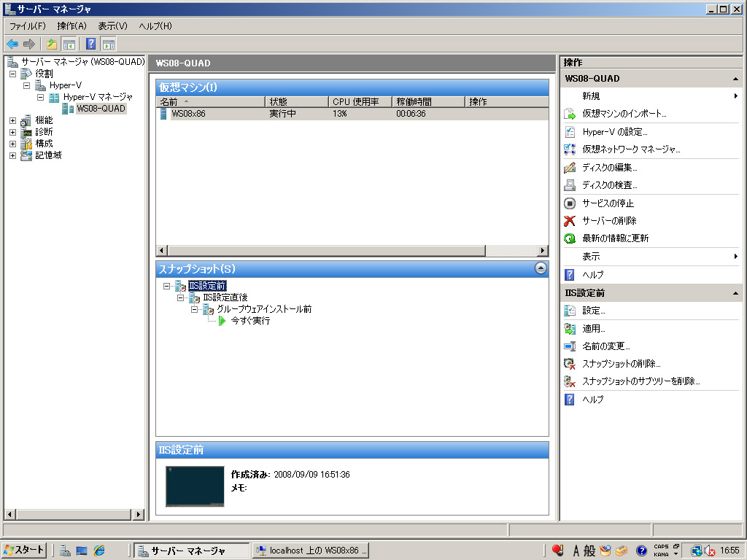Viewport: 747px width, 560px height.
Task: Sort by the 状態 column header
Action: pyautogui.click(x=296, y=102)
